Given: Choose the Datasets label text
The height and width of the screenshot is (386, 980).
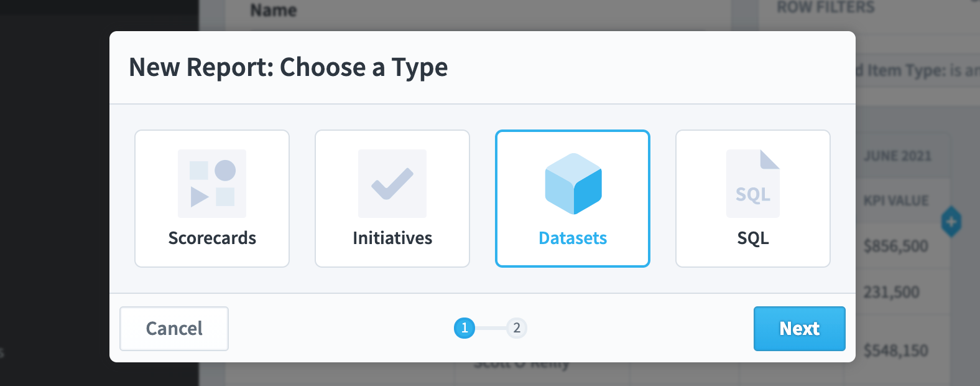Looking at the screenshot, I should click(x=573, y=238).
